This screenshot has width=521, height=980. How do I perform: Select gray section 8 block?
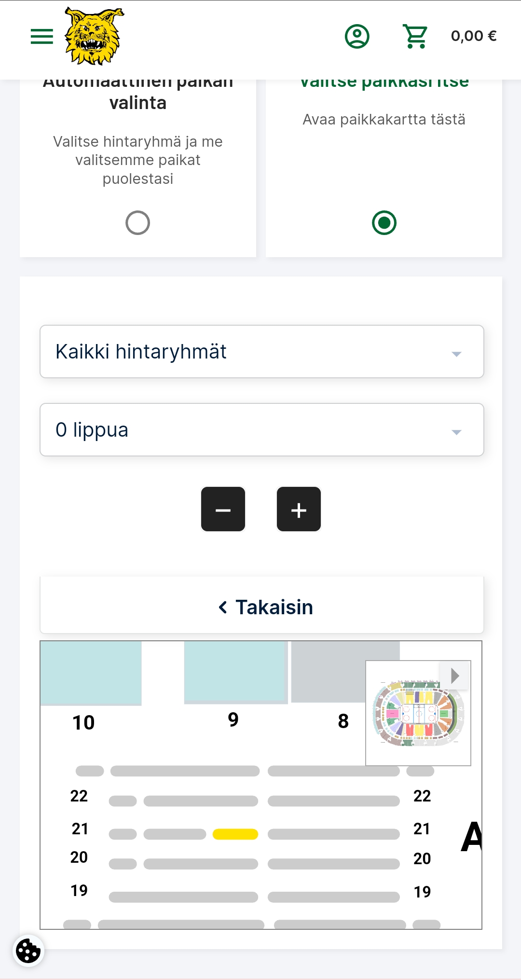[328, 672]
